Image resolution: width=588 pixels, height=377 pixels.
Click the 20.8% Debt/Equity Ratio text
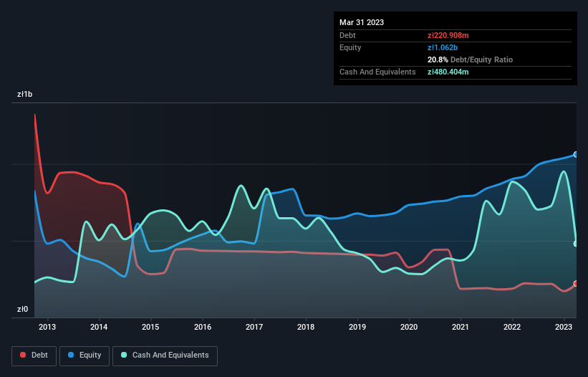[470, 59]
